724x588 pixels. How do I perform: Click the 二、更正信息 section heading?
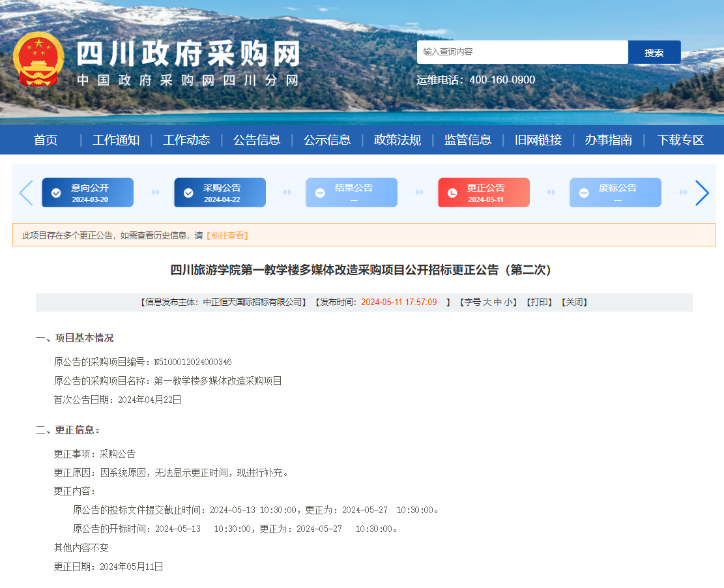click(x=68, y=430)
